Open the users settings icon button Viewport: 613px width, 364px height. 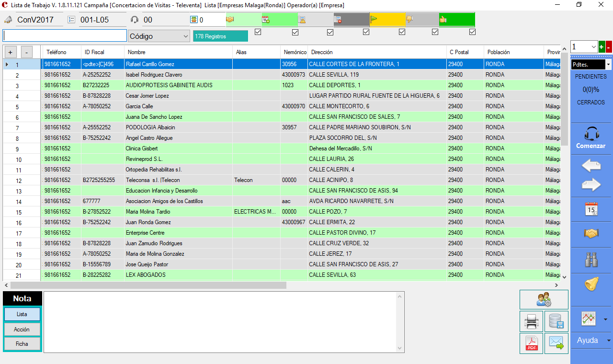click(544, 299)
